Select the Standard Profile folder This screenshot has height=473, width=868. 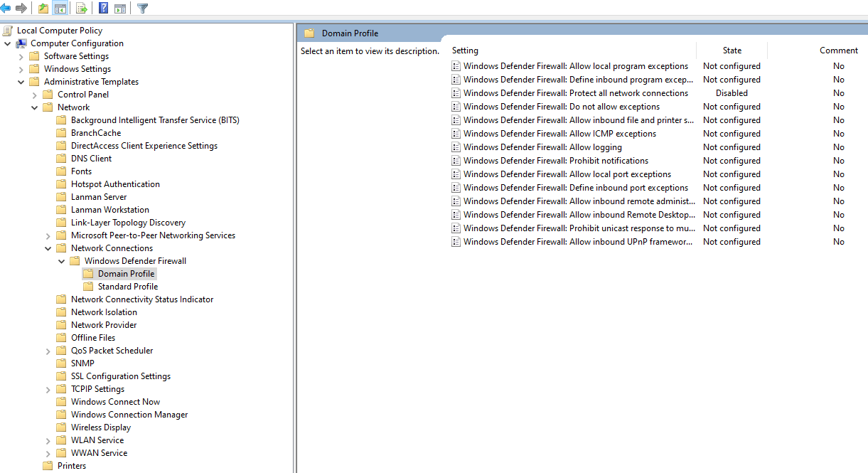coord(127,287)
